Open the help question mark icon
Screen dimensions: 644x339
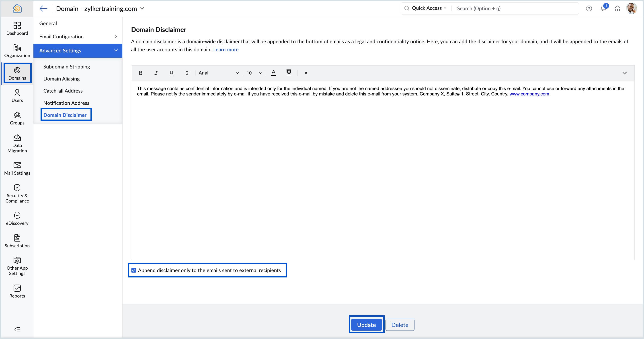coord(589,8)
